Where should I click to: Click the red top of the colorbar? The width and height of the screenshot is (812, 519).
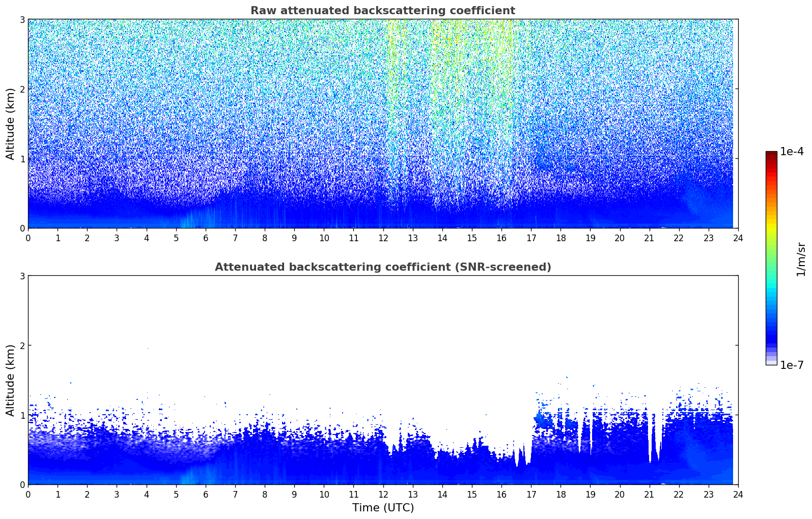[771, 159]
